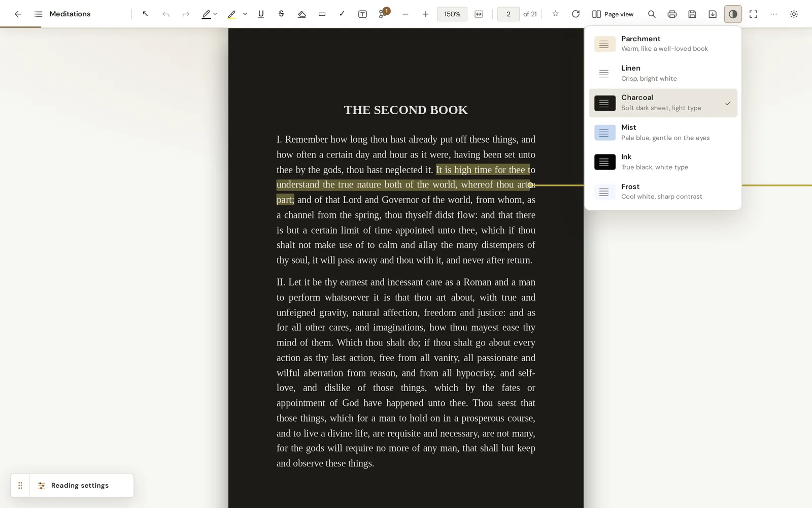Click the 150% zoom level field

point(452,14)
